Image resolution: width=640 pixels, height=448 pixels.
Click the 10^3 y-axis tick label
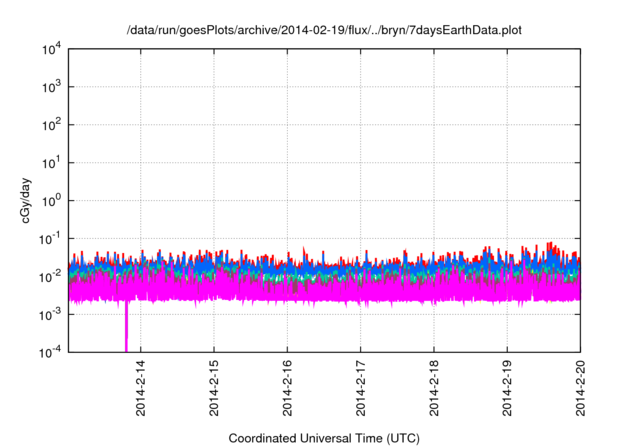pos(53,87)
